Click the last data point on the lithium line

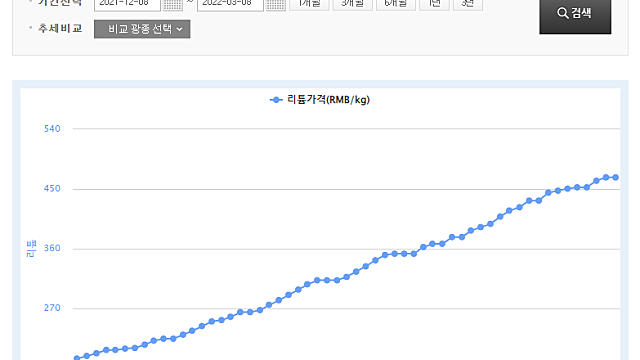click(x=616, y=178)
